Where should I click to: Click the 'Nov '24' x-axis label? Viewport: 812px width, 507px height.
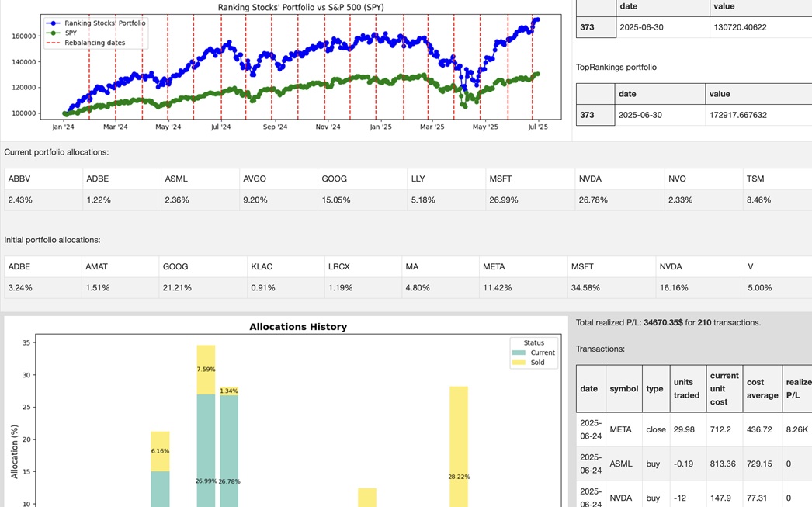[x=328, y=127]
